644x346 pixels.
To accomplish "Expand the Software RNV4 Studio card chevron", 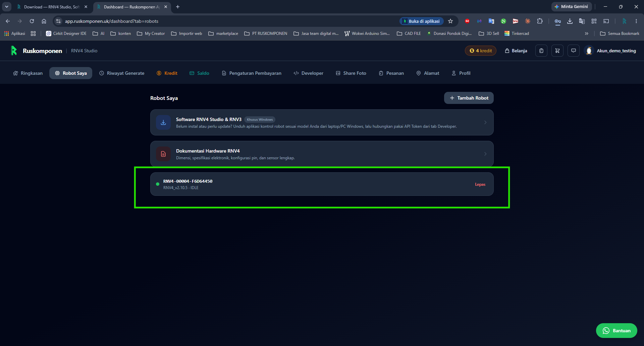I will 485,122.
